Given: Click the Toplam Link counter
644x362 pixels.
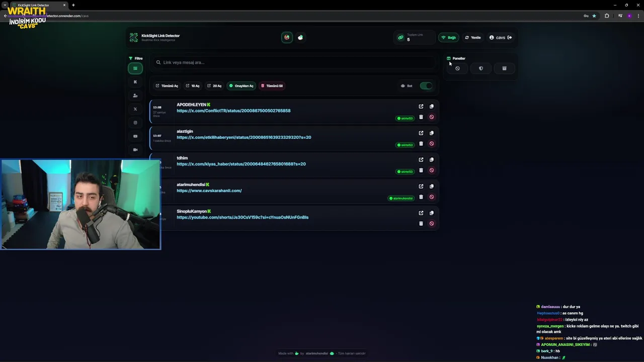Looking at the screenshot, I should (415, 38).
